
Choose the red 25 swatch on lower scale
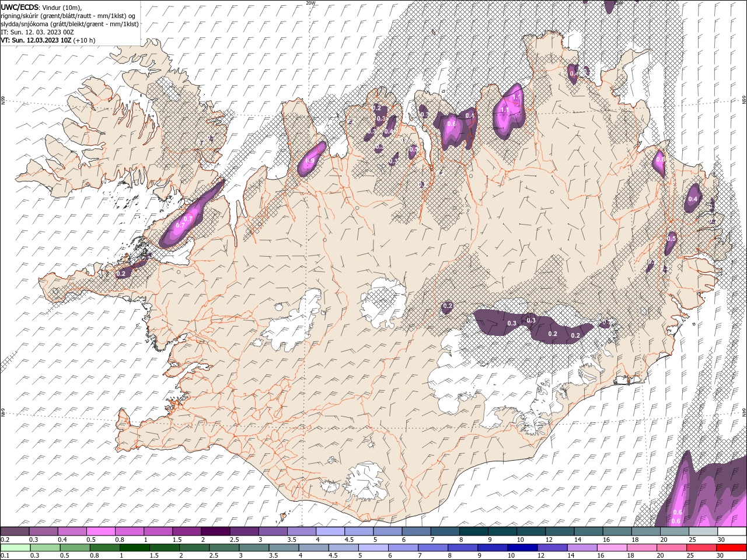(x=701, y=548)
